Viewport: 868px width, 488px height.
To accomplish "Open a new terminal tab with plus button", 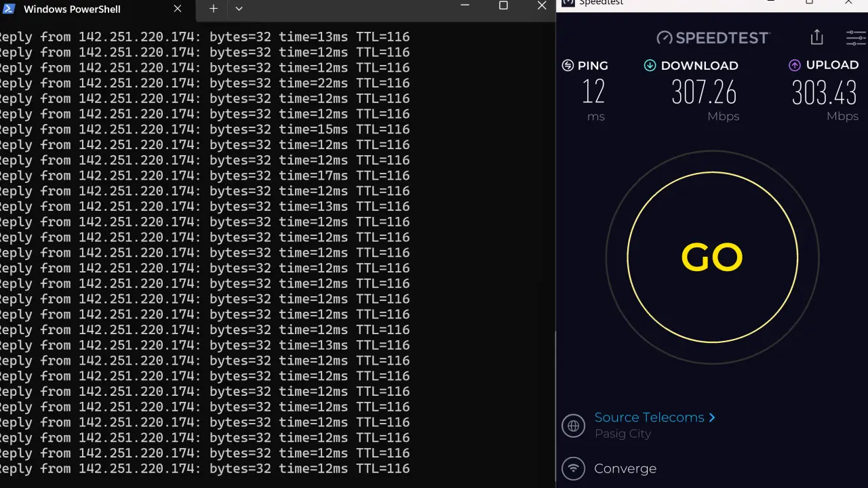I will pos(213,9).
